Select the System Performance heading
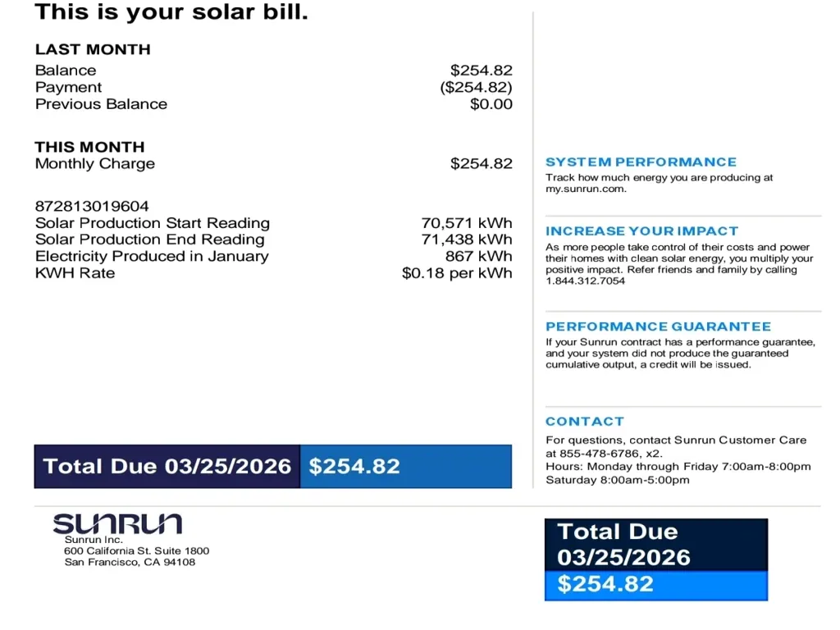 click(x=641, y=162)
